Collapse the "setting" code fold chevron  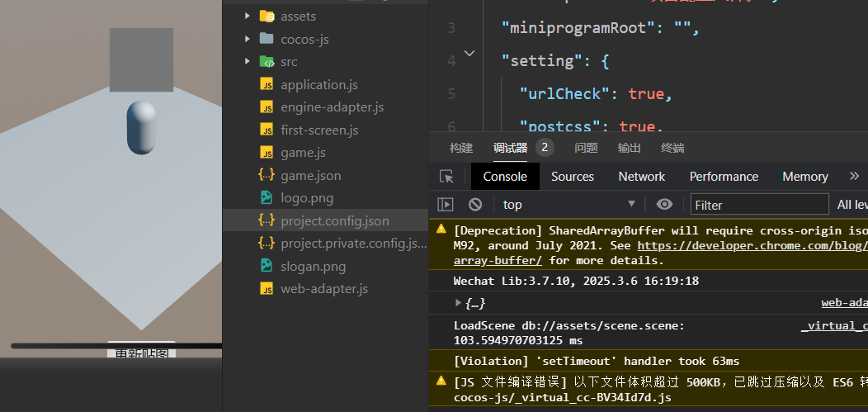pyautogui.click(x=469, y=54)
